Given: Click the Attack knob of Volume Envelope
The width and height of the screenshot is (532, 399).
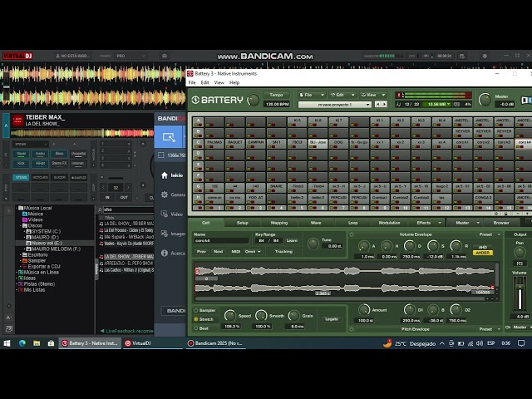Looking at the screenshot, I should [x=363, y=246].
